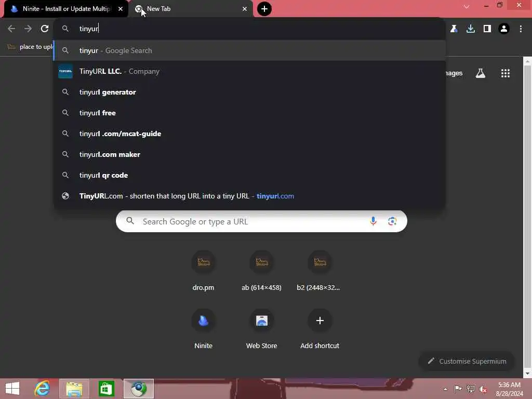Open the Windows Store taskbar icon
This screenshot has width=532, height=399.
pyautogui.click(x=106, y=389)
